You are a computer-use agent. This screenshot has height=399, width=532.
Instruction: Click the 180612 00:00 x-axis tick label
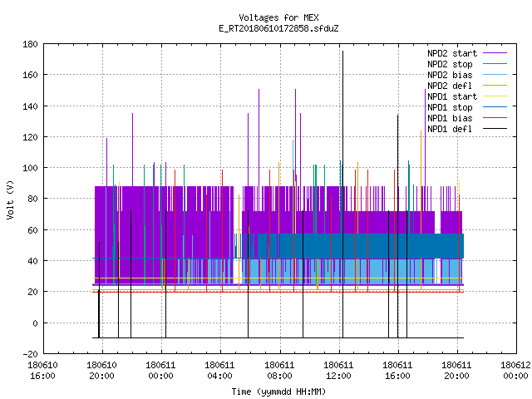click(x=515, y=371)
